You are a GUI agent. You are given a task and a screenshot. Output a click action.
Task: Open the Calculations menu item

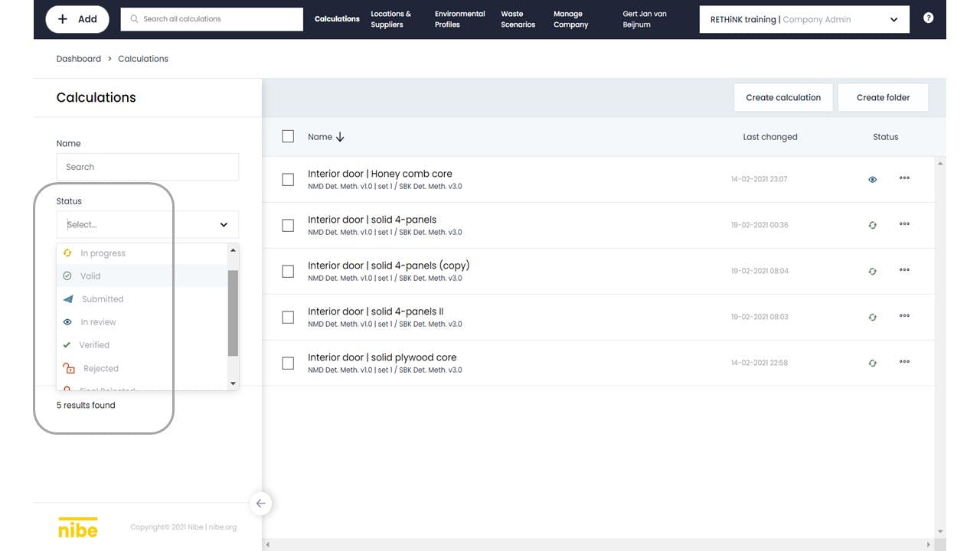tap(337, 19)
